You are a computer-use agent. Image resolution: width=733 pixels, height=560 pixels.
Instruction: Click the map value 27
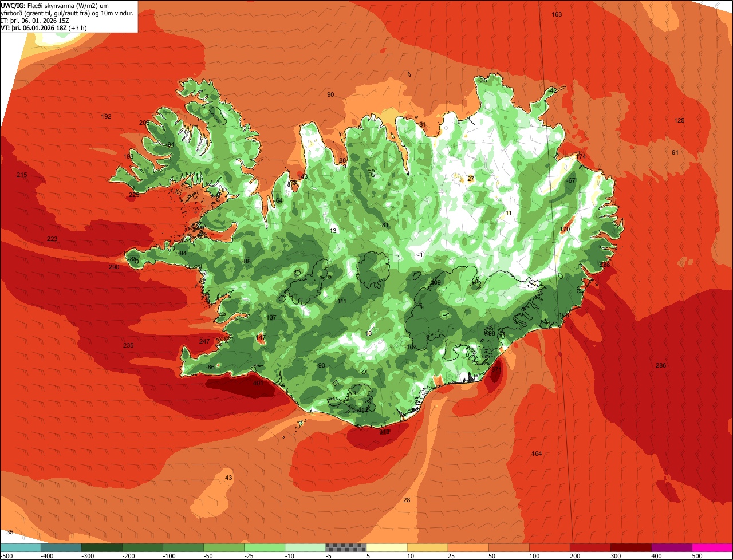click(x=471, y=179)
